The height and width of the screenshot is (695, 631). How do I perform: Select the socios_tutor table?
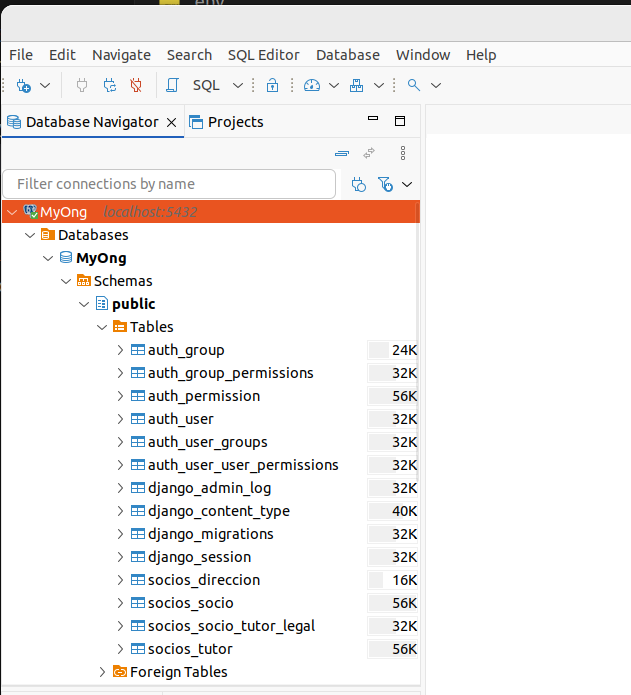click(190, 649)
